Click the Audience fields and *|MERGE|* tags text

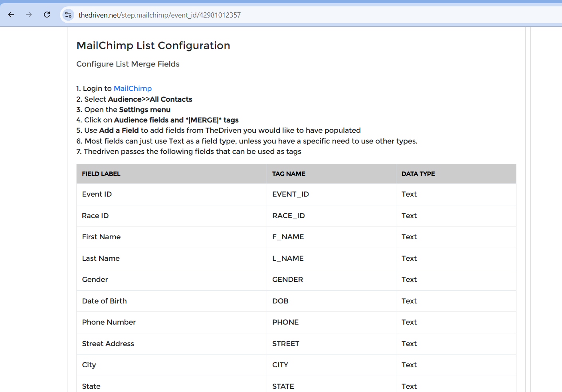click(176, 120)
